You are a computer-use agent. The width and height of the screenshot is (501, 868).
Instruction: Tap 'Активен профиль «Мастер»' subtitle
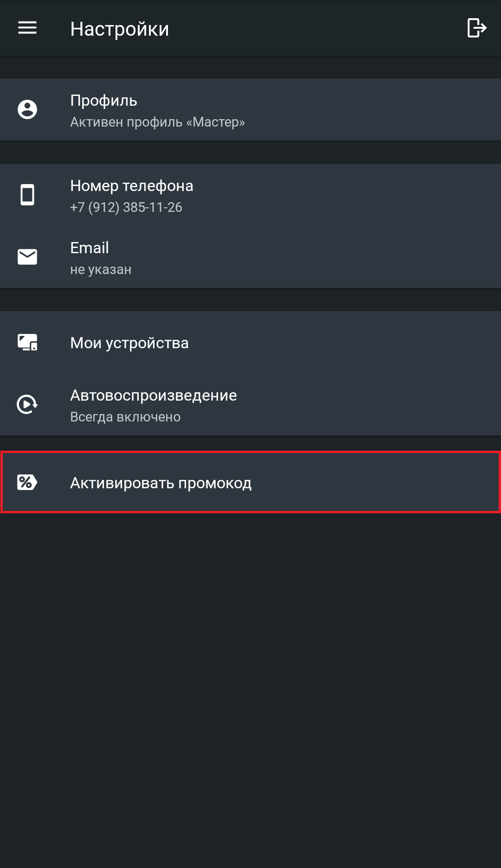tap(157, 122)
